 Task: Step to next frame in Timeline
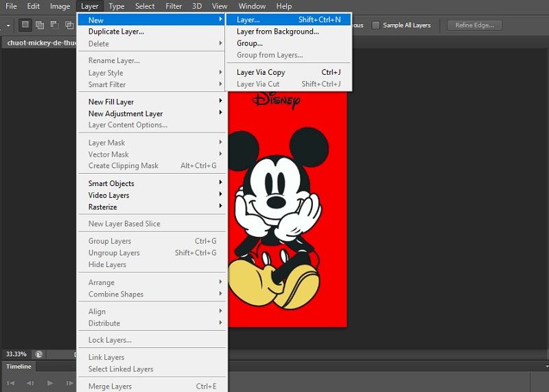click(70, 383)
